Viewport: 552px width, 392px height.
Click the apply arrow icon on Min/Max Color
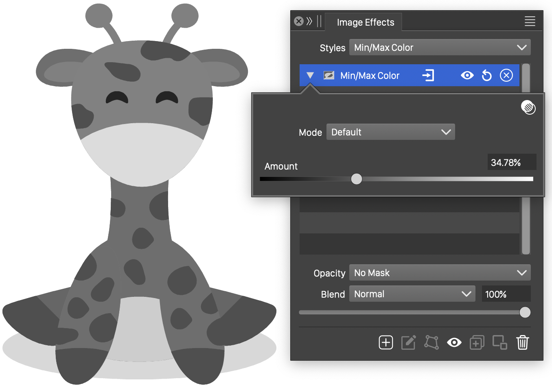(428, 76)
